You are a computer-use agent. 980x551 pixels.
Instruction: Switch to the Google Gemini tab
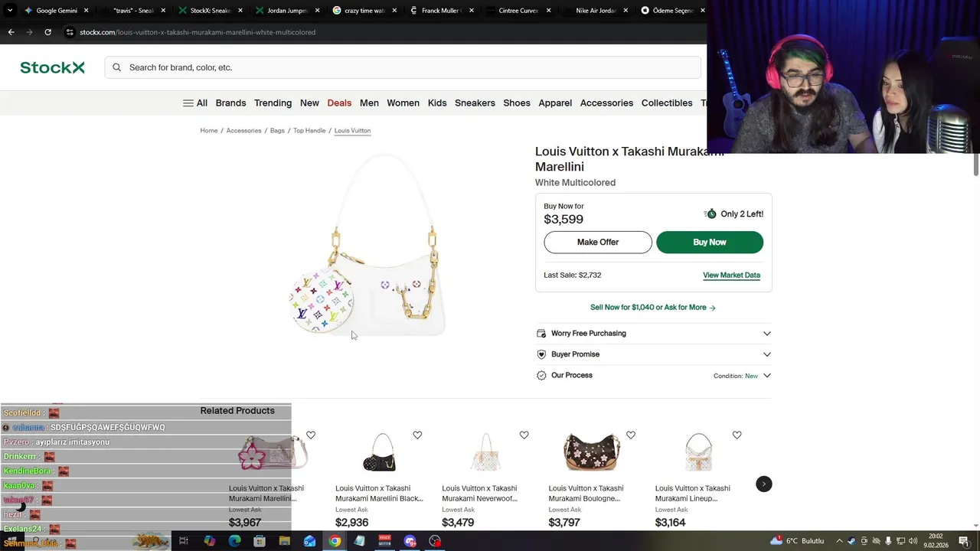coord(55,11)
